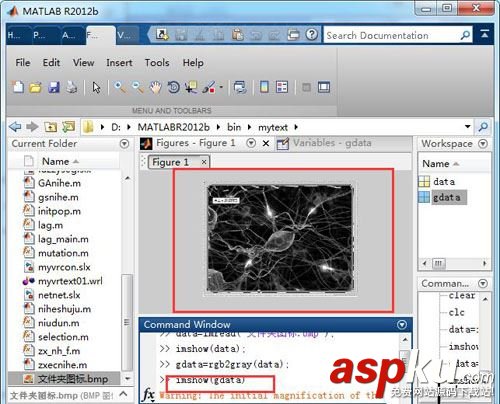Close the Figure 1 tab
The width and height of the screenshot is (500, 404).
tap(204, 162)
